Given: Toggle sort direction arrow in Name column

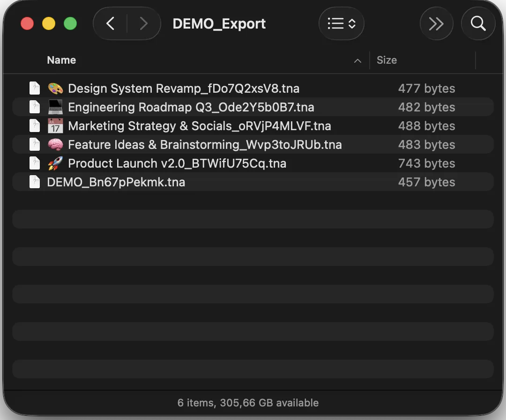Looking at the screenshot, I should [x=357, y=61].
